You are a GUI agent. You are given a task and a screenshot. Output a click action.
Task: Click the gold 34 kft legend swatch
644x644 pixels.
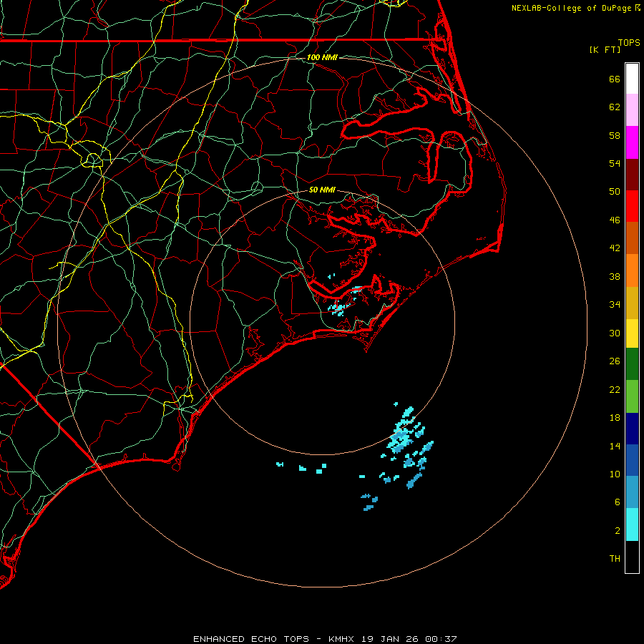(x=632, y=303)
